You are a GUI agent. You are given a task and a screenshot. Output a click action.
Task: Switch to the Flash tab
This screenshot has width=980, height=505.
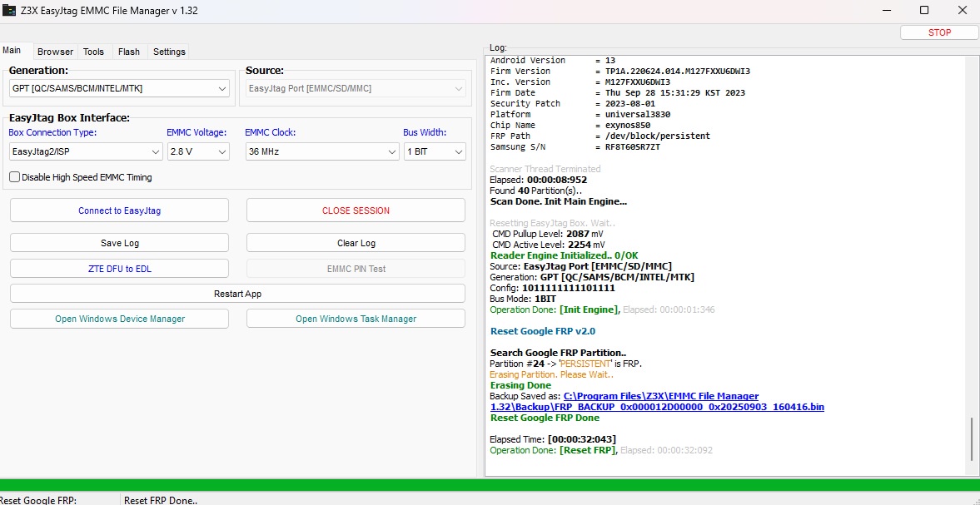coord(128,52)
